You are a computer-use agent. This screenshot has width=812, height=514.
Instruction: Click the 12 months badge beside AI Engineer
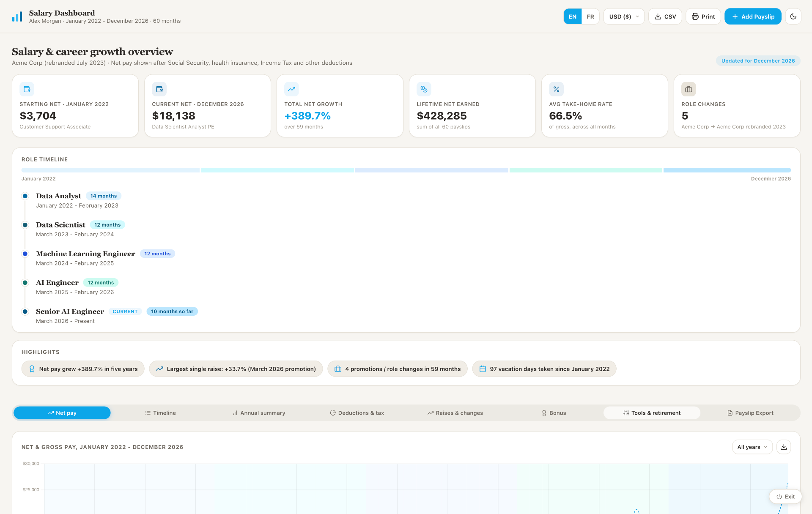101,283
